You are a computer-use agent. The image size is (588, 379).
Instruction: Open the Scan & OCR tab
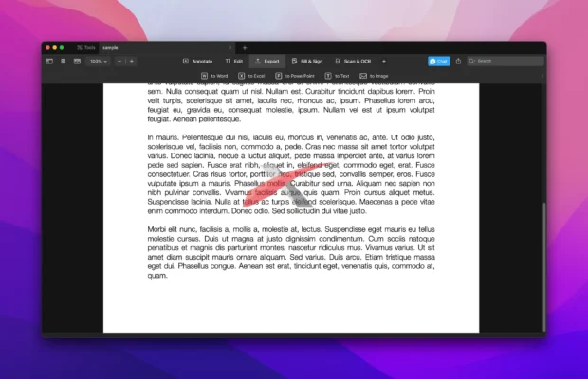(x=353, y=61)
